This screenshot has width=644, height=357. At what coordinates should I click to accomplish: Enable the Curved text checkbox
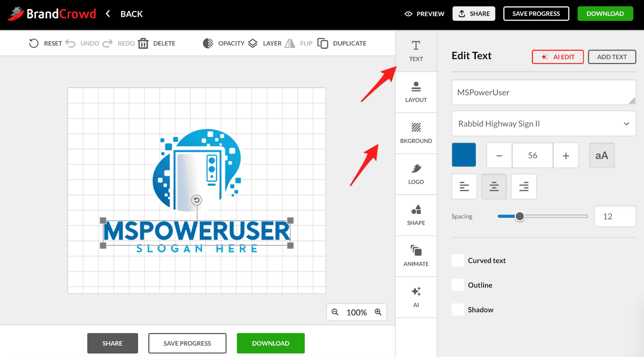458,261
